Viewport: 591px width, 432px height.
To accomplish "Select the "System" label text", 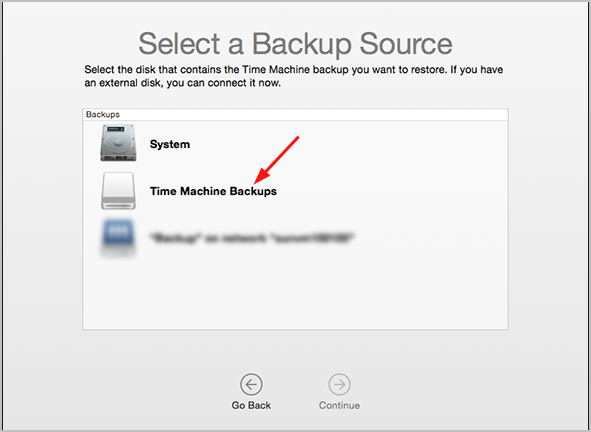I will (x=170, y=144).
